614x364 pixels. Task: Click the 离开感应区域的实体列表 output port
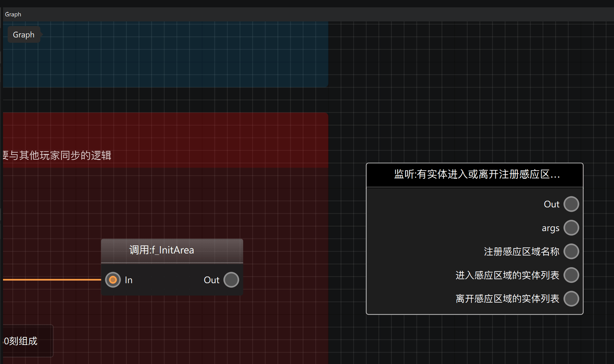click(x=571, y=299)
